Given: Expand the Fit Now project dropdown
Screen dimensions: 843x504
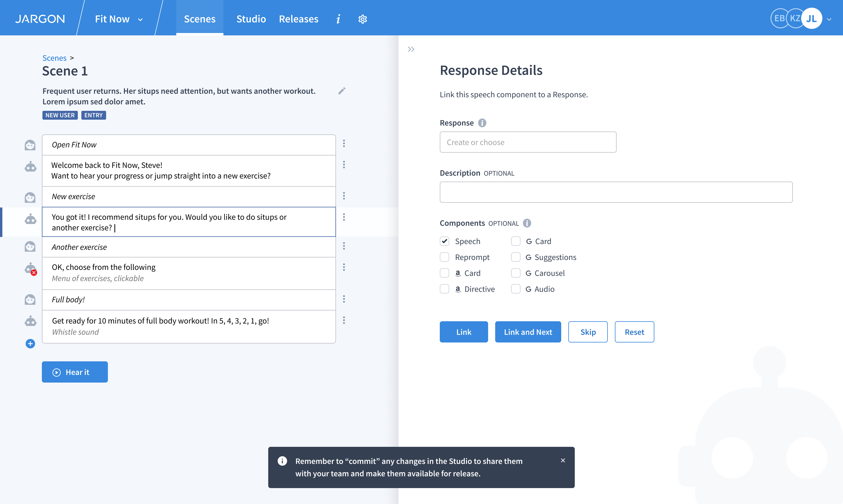Looking at the screenshot, I should coord(140,19).
